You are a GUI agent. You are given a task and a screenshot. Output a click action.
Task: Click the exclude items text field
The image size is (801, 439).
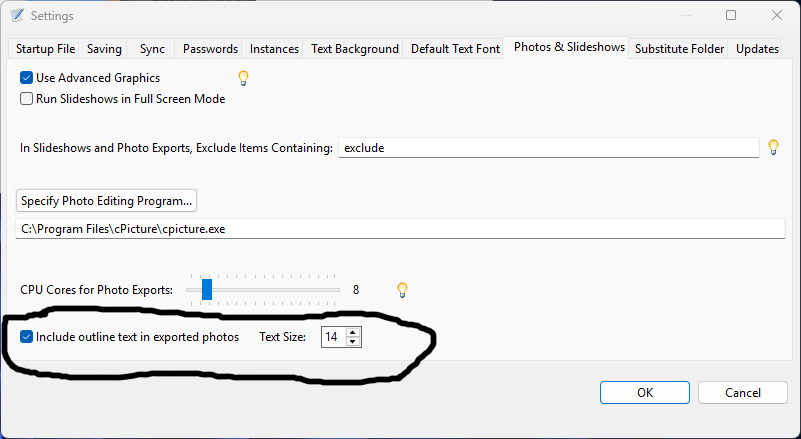548,148
